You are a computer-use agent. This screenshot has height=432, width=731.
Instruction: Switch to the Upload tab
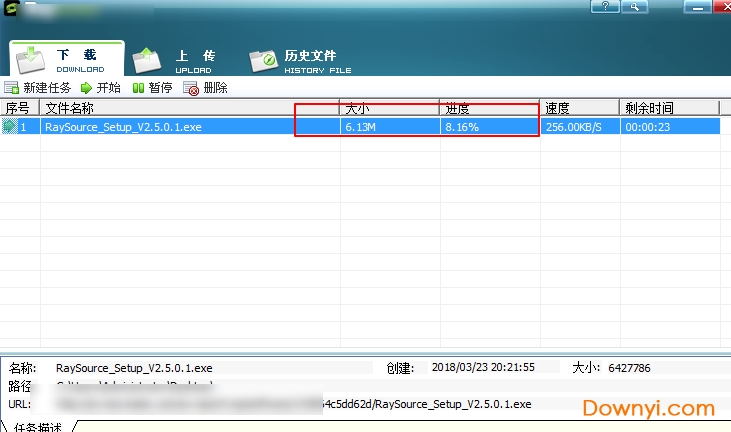[x=177, y=59]
